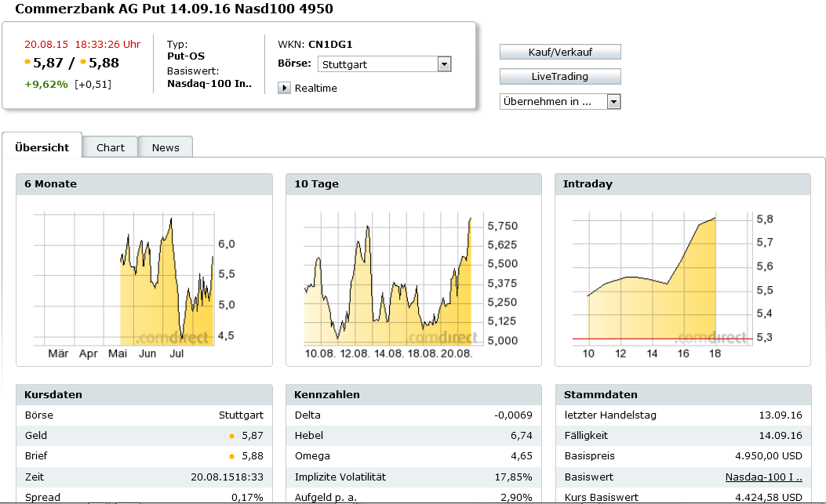
Task: Expand the 'Übernehmen in ...' dropdown
Action: click(x=613, y=101)
